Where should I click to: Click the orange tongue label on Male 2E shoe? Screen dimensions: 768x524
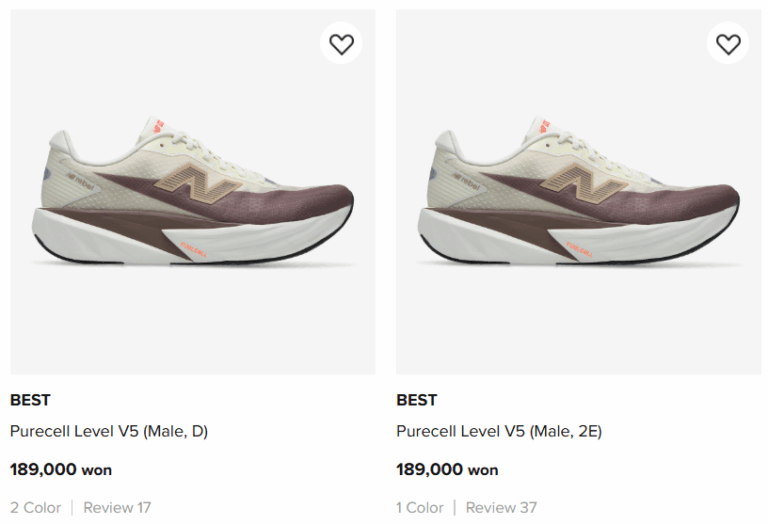pyautogui.click(x=545, y=125)
